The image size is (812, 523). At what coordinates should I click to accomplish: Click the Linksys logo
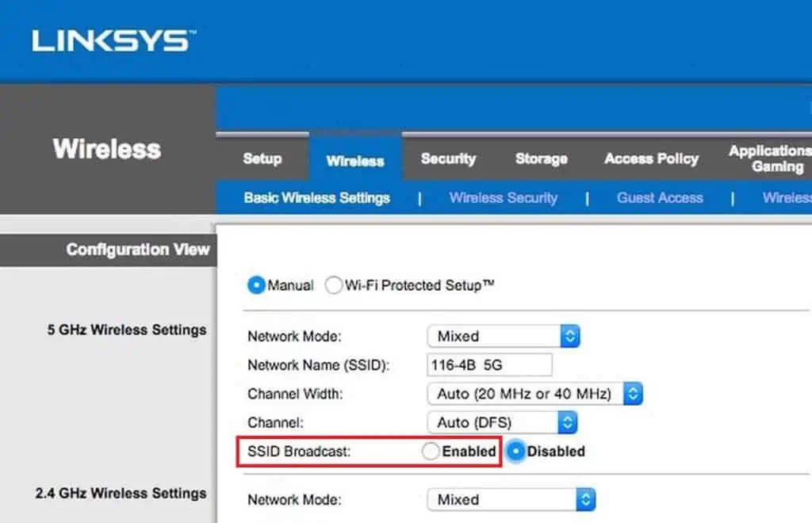[x=114, y=41]
